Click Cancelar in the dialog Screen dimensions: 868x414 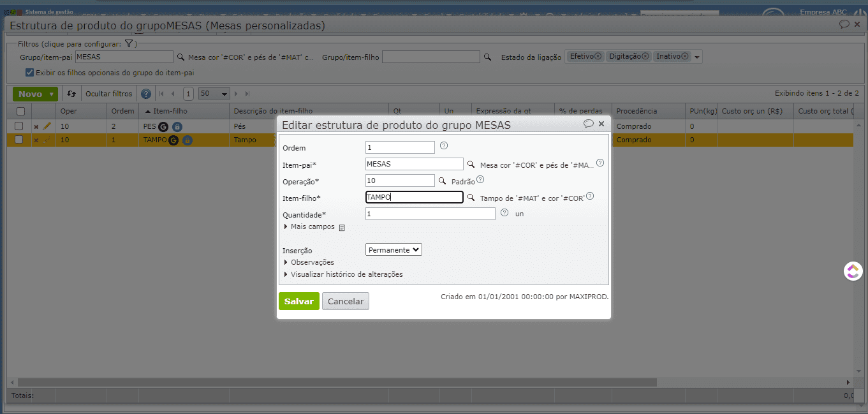346,301
